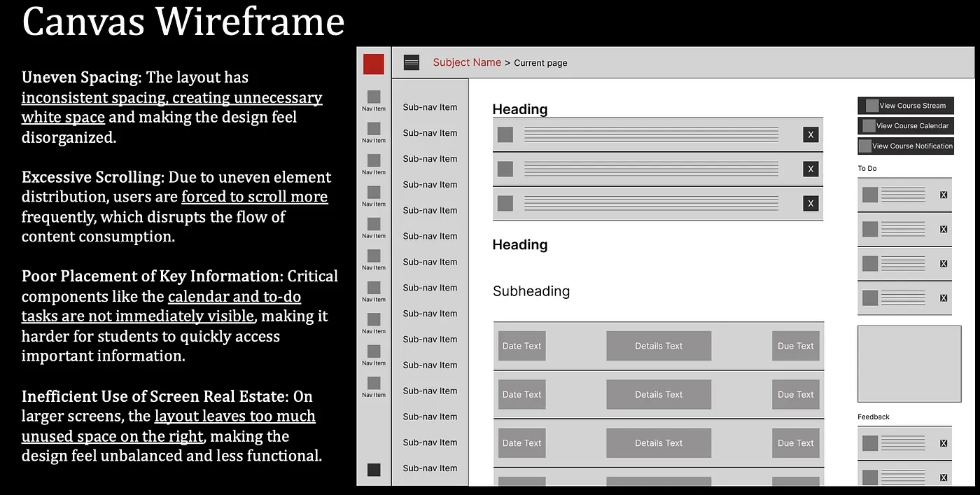The width and height of the screenshot is (980, 495).
Task: Open the hamburger menu icon beside Subject Name
Action: (412, 62)
